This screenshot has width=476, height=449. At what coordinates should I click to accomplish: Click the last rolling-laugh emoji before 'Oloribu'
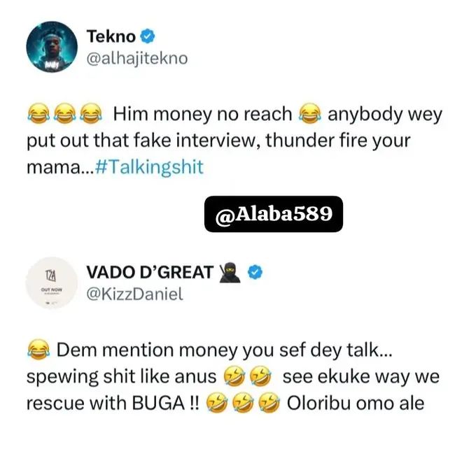tap(269, 403)
